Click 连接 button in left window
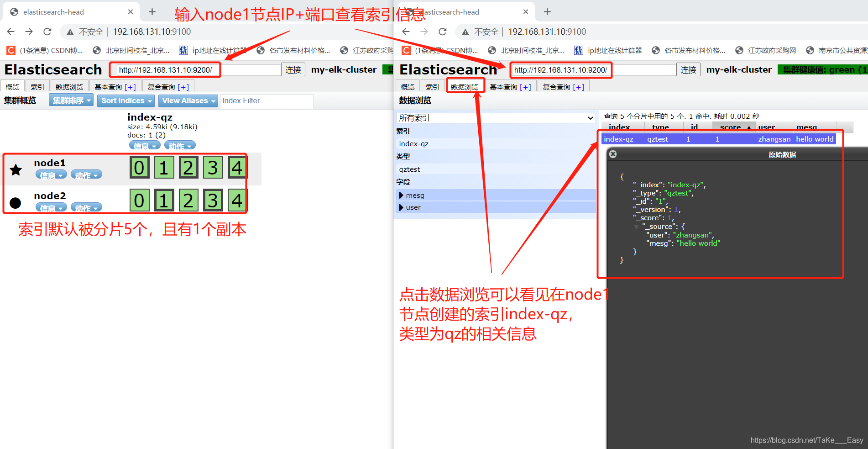Viewport: 868px width, 449px height. pyautogui.click(x=293, y=70)
